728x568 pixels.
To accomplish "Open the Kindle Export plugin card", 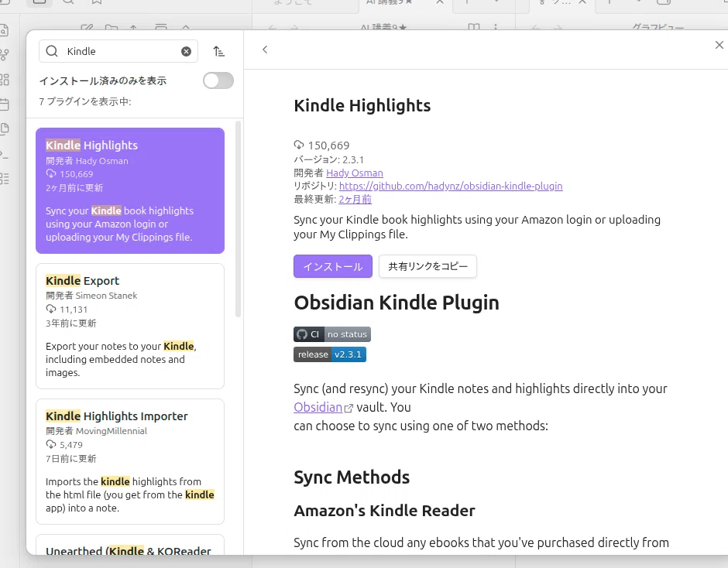I will click(x=130, y=327).
